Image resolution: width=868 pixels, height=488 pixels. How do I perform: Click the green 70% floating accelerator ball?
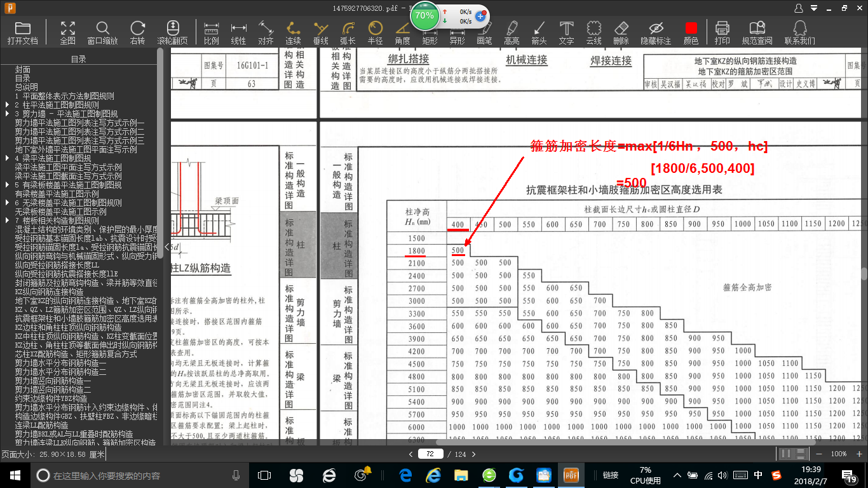pos(424,16)
